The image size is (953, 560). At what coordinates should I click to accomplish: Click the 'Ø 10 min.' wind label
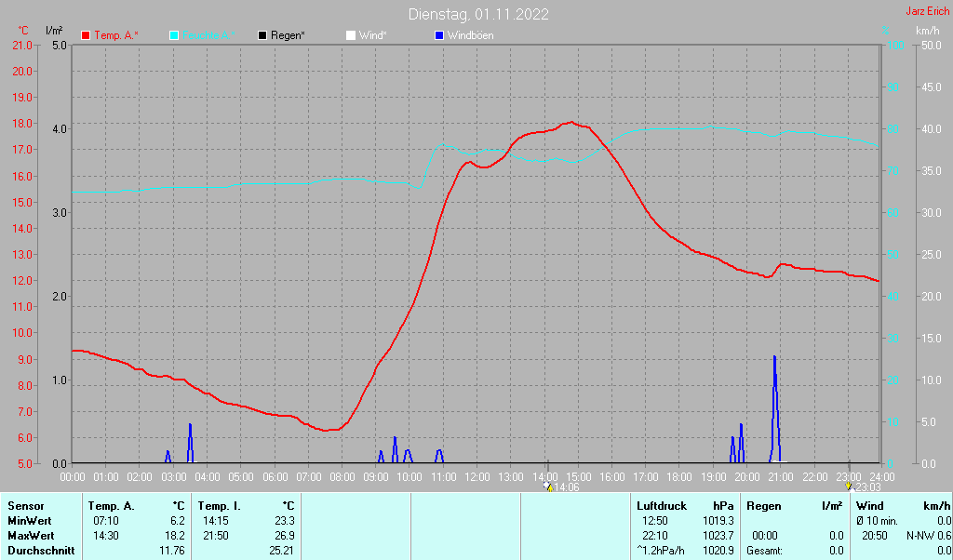coord(877,521)
